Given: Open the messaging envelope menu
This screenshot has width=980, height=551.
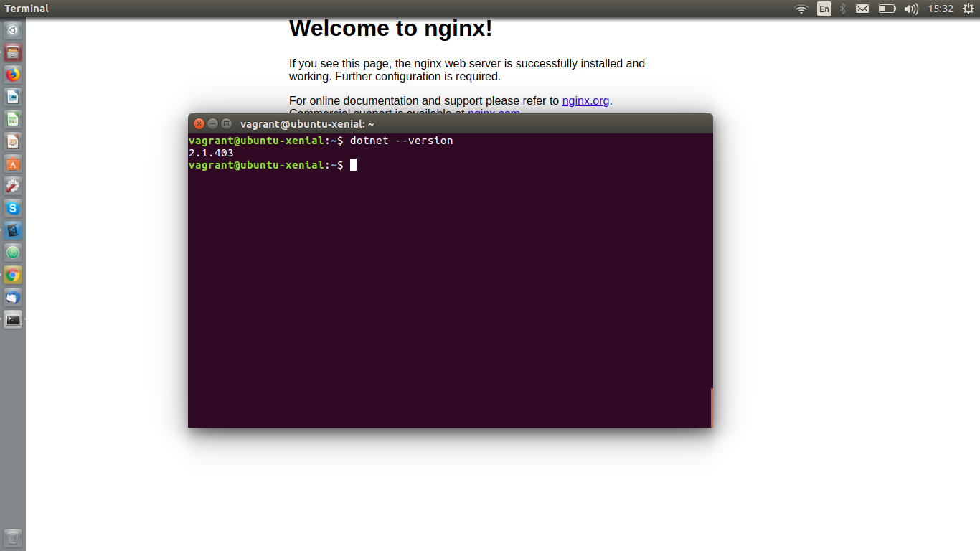Looking at the screenshot, I should [x=862, y=9].
